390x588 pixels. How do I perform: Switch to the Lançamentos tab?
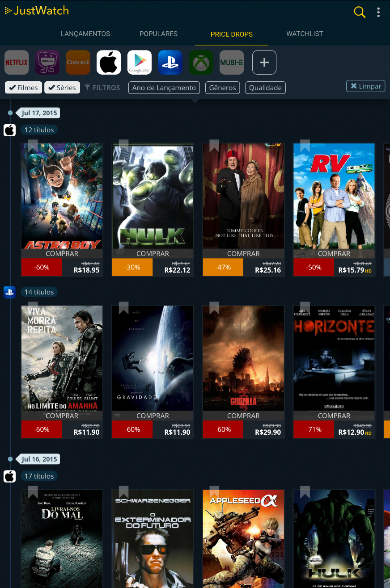pyautogui.click(x=85, y=34)
